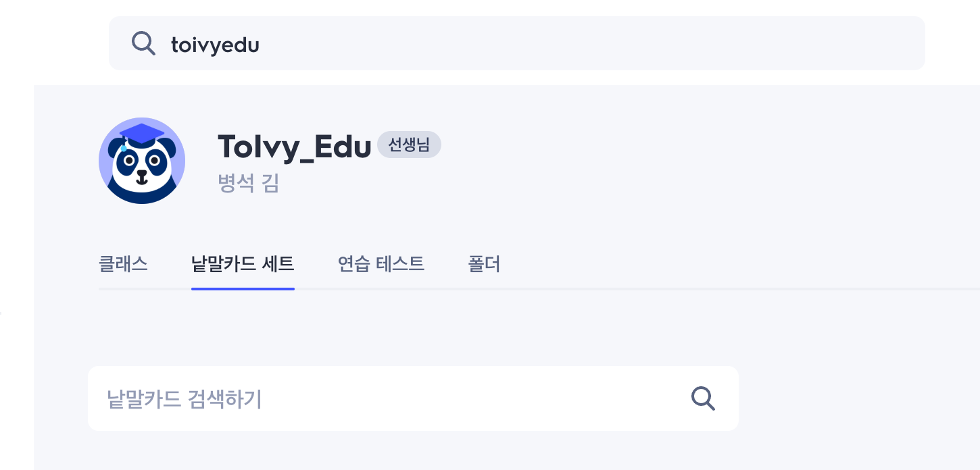
Task: Click the panda profile avatar
Action: pos(142,162)
